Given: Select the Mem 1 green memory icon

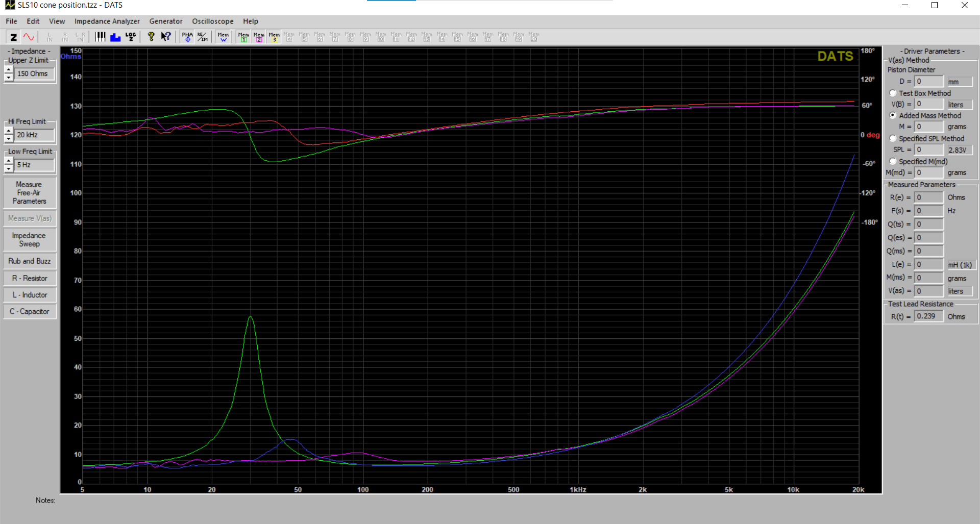Looking at the screenshot, I should click(x=243, y=37).
